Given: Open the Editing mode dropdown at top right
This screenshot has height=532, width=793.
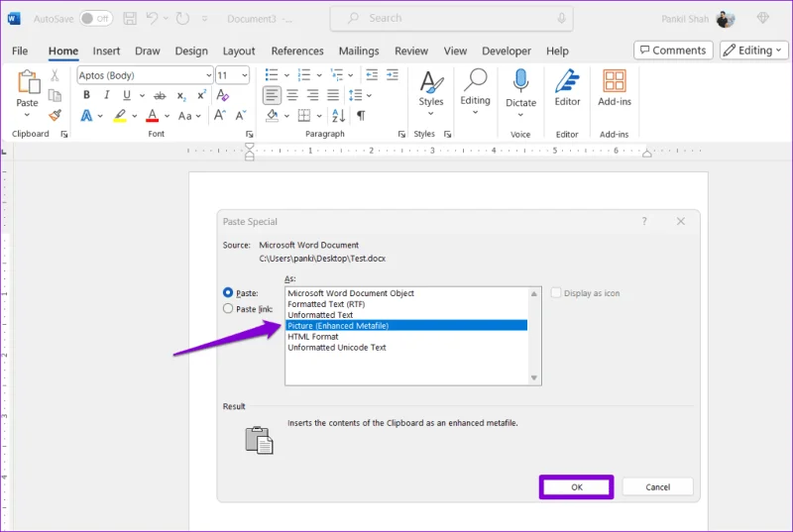Looking at the screenshot, I should click(753, 50).
